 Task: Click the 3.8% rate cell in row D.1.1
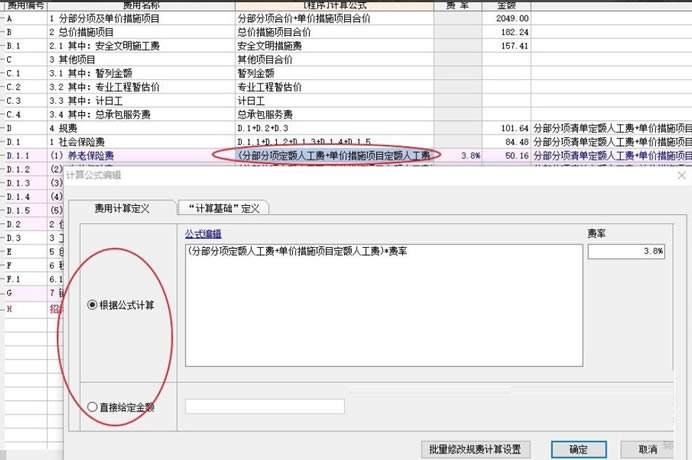(x=458, y=155)
